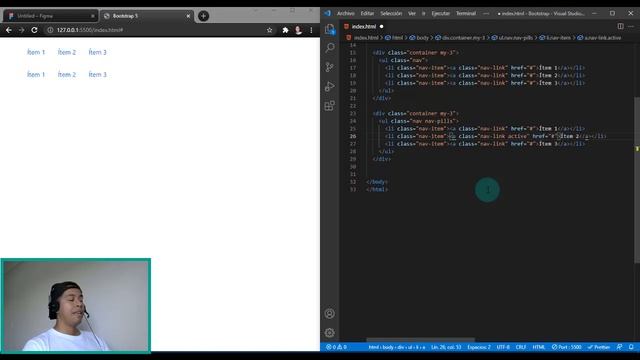The image size is (640, 360).
Task: Expand the ul.nav.nav-pills breadcrumb
Action: pos(512,38)
